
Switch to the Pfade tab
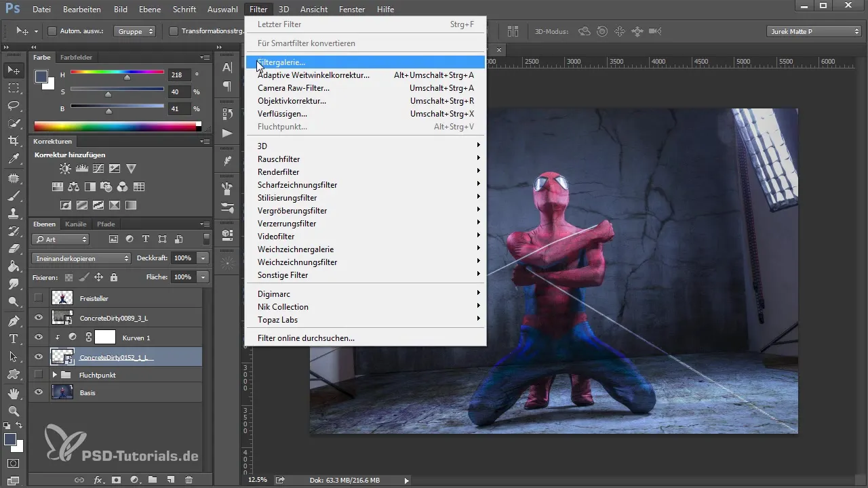(106, 224)
